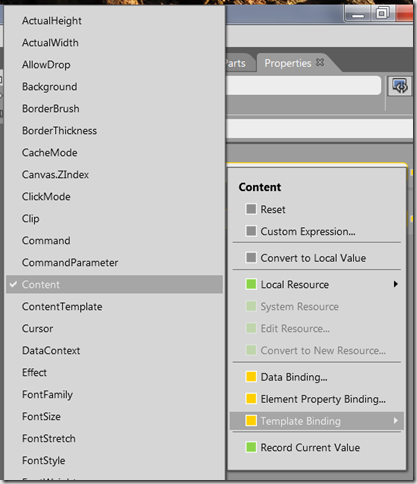Click the green icon beside Local Resource
The width and height of the screenshot is (417, 484).
click(x=251, y=284)
